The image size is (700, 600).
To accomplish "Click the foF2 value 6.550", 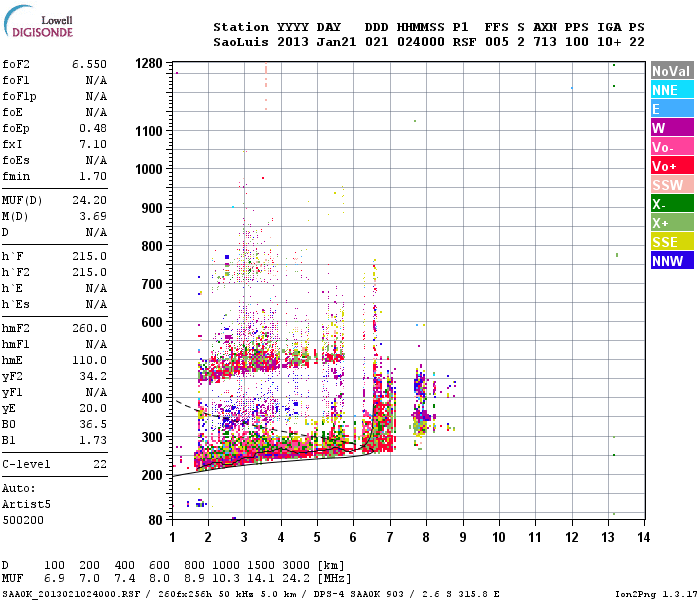I will tap(90, 64).
